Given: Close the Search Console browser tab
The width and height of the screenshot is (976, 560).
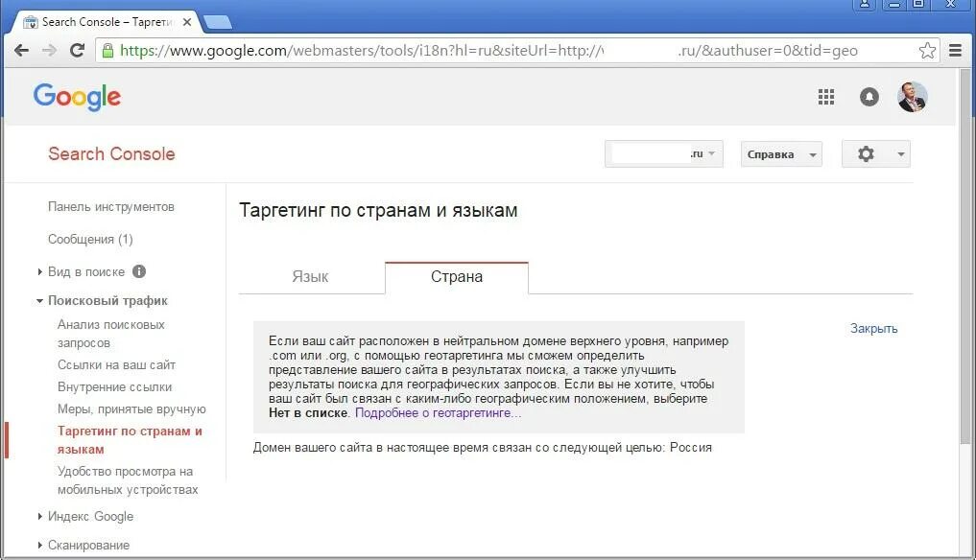Looking at the screenshot, I should pyautogui.click(x=187, y=22).
